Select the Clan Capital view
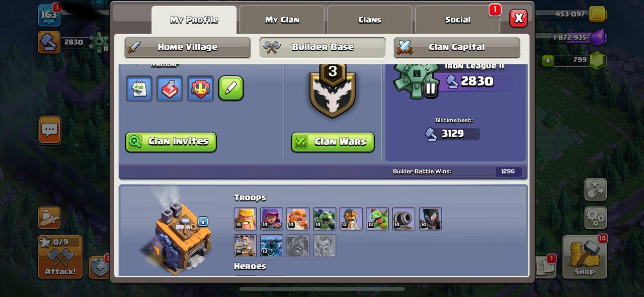 [x=457, y=47]
